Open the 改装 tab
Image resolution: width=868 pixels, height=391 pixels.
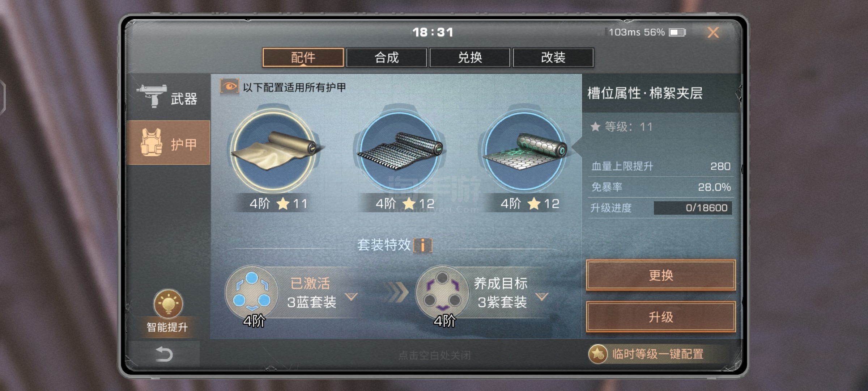[553, 57]
